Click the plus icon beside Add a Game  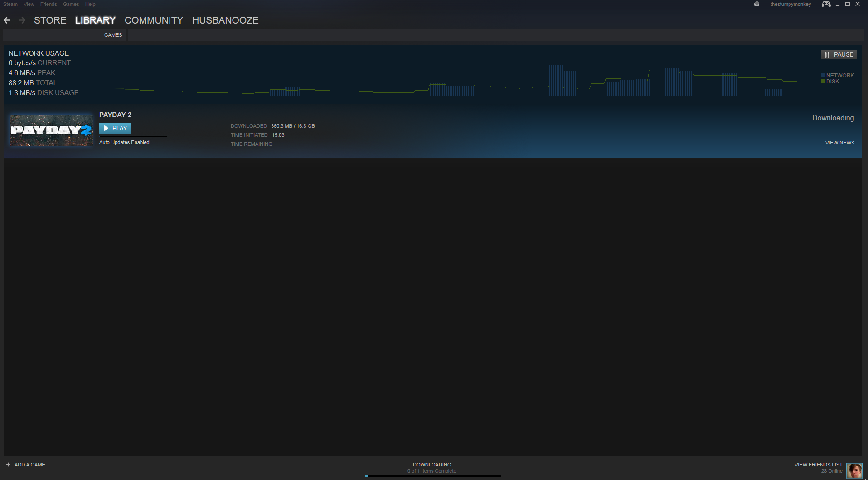pos(8,465)
